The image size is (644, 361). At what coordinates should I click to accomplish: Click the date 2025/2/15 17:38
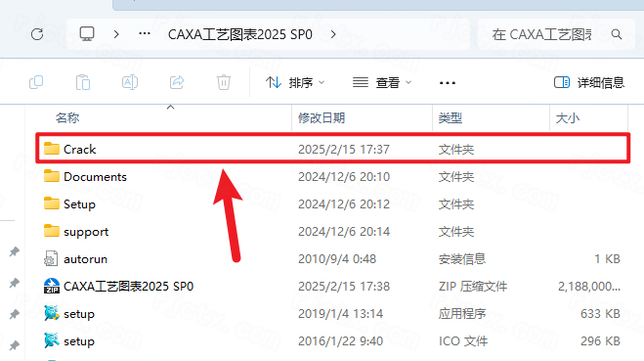344,287
